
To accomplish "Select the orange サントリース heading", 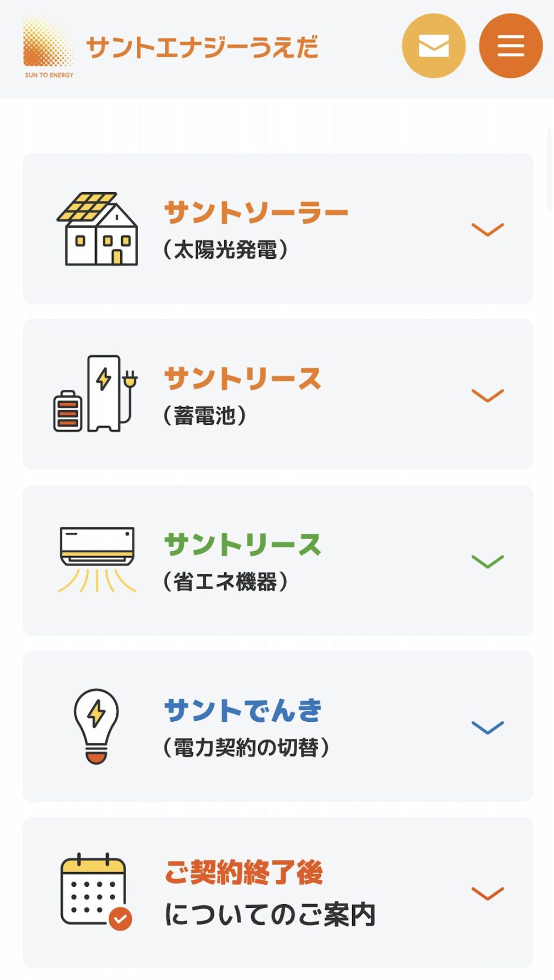I will point(242,378).
